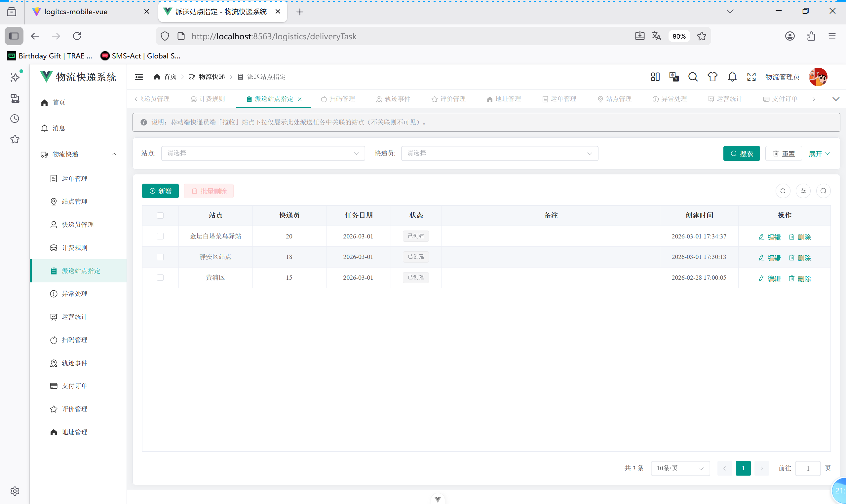Open the 10条/页 page size dropdown
This screenshot has width=846, height=504.
(680, 468)
